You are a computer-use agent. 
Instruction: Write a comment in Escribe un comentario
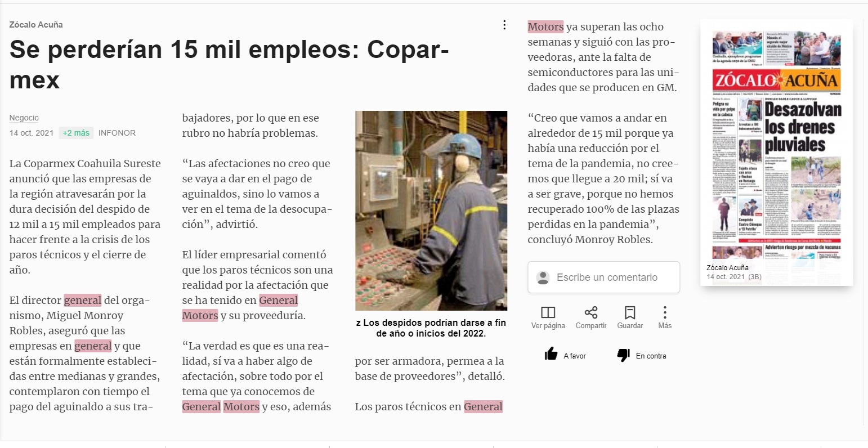coord(604,277)
